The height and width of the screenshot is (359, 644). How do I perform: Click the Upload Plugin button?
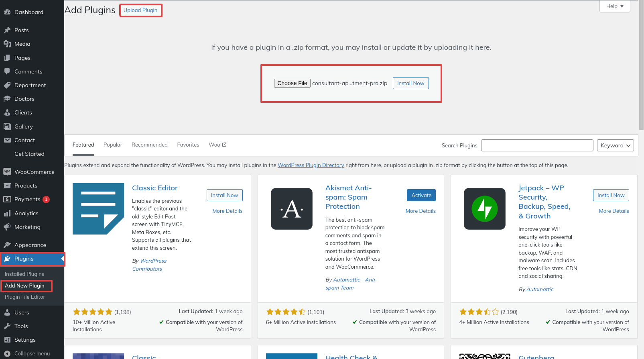coord(140,10)
